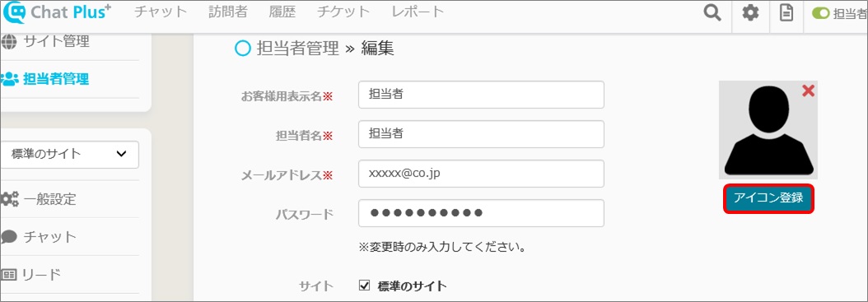Open settings gear icon in header

[x=750, y=12]
